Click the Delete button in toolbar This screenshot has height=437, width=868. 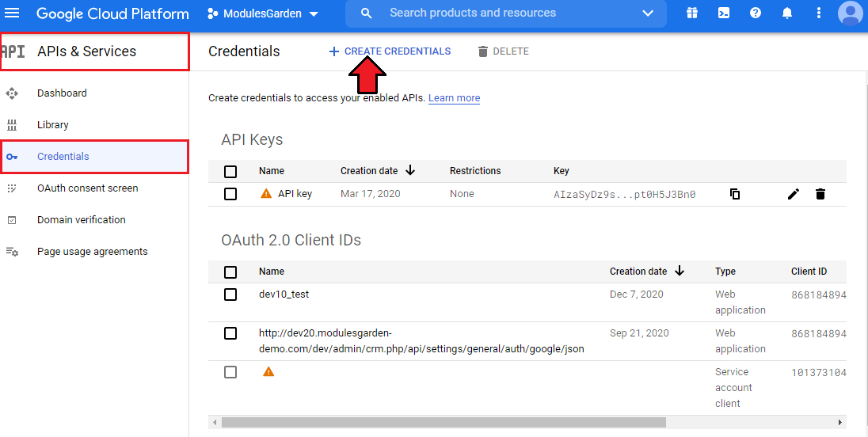pos(503,51)
